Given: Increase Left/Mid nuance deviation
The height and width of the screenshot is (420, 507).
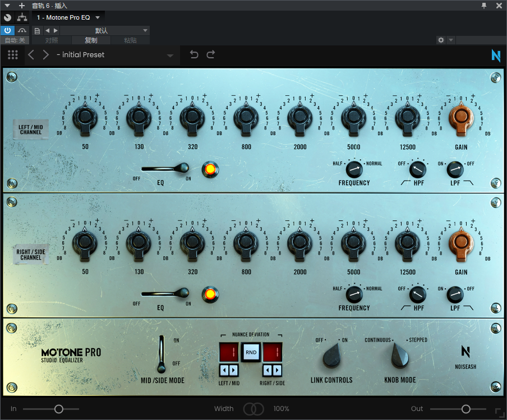Looking at the screenshot, I should [233, 370].
